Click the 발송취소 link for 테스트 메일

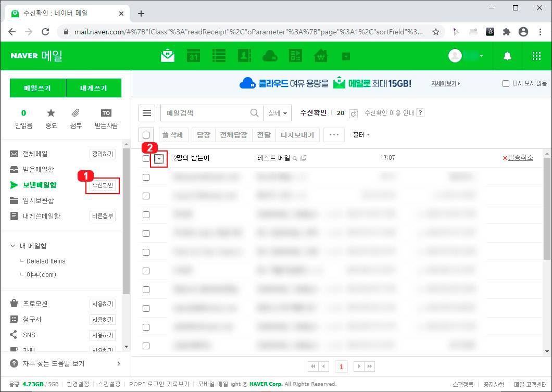520,157
